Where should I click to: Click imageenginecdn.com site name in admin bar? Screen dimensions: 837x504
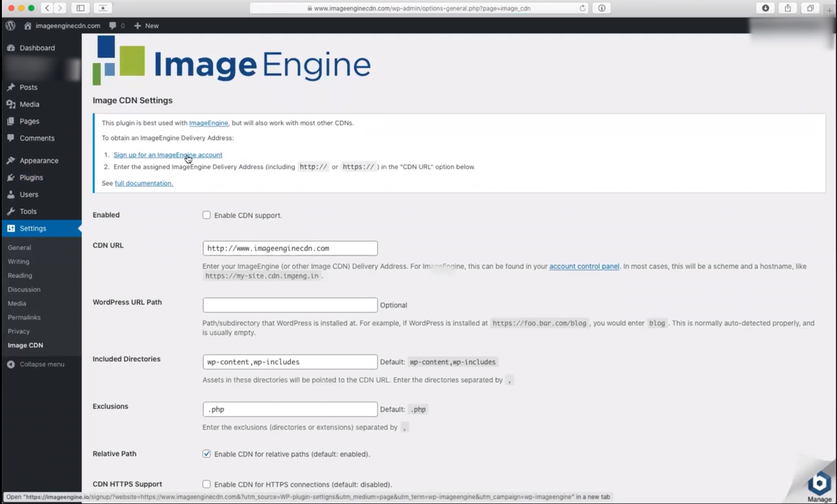(68, 26)
